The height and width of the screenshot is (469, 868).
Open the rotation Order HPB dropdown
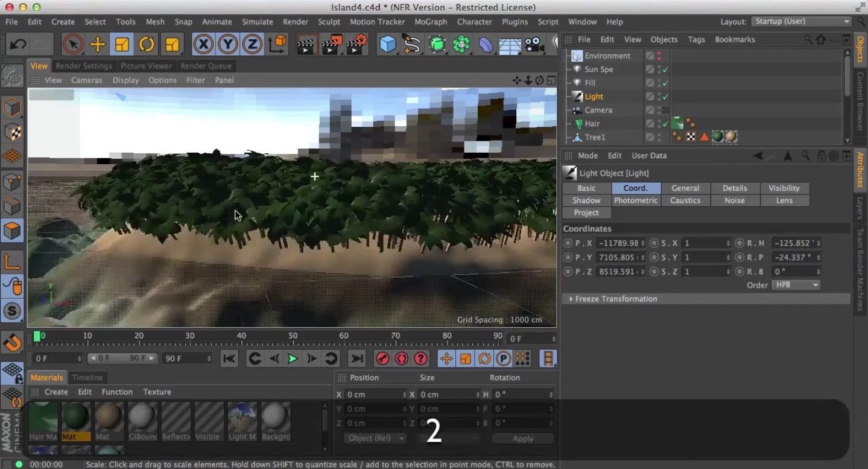(x=796, y=285)
